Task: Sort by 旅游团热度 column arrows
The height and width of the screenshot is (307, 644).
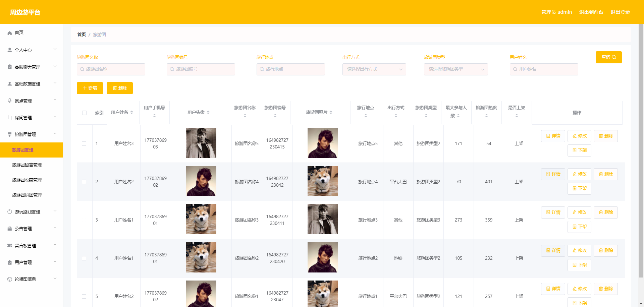Action: click(487, 116)
